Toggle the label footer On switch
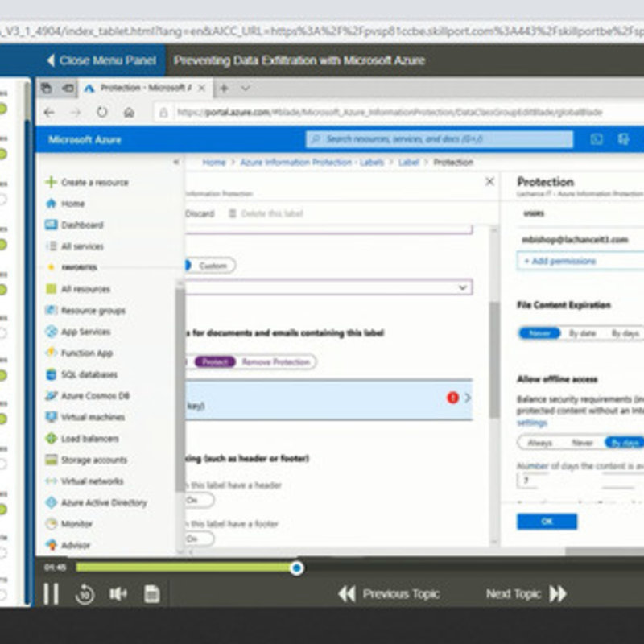644x644 pixels. coord(199,539)
